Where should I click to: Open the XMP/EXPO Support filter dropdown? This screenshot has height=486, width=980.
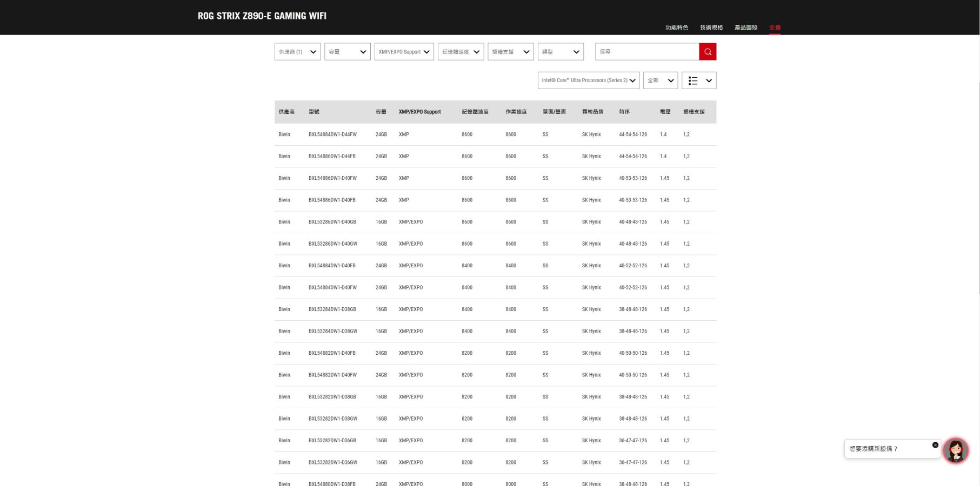point(404,52)
